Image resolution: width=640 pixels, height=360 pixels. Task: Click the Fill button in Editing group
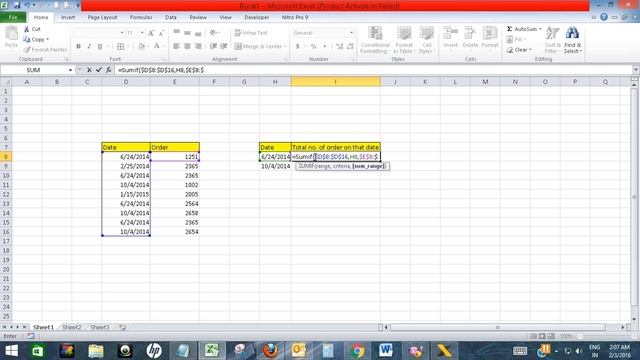coord(516,39)
